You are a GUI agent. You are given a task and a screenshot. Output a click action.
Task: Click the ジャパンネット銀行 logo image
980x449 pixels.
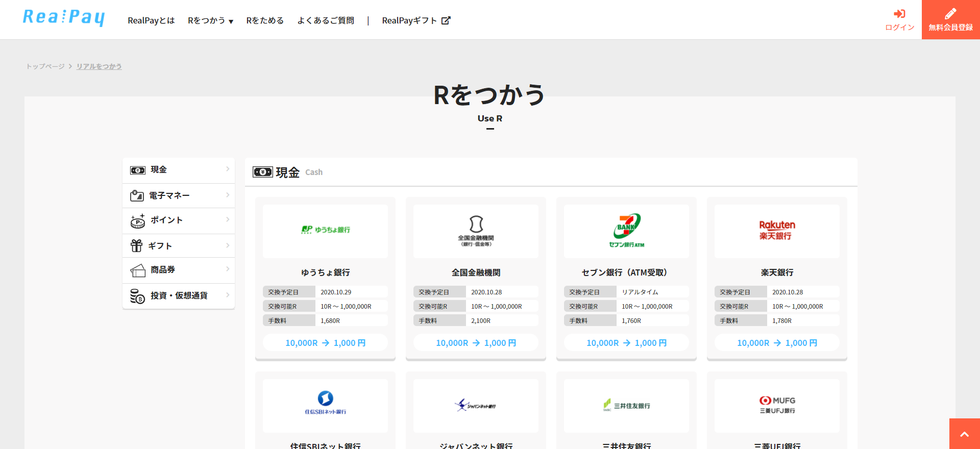[476, 406]
